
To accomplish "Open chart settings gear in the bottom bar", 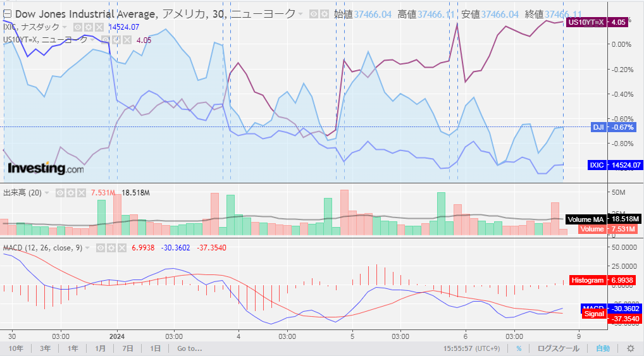I will (630, 348).
